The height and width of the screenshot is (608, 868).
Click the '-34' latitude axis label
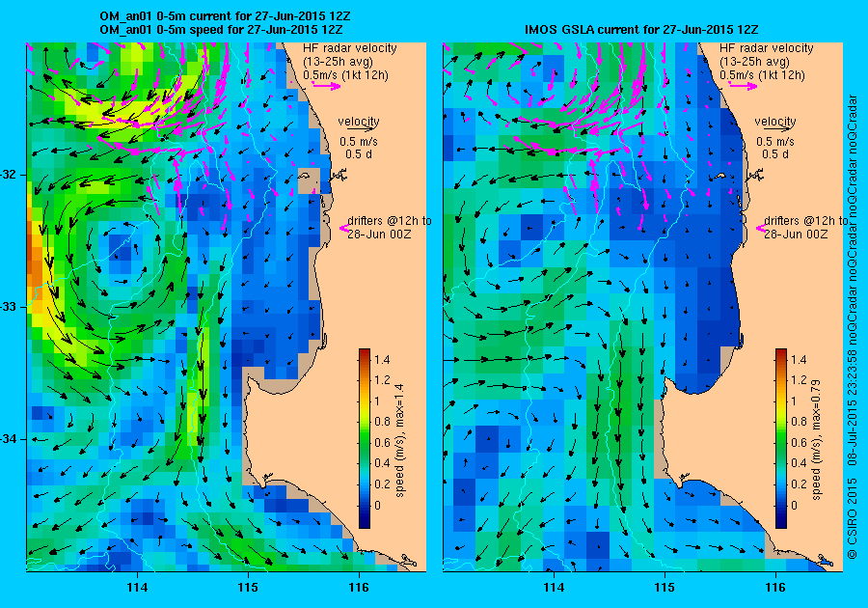click(x=9, y=439)
